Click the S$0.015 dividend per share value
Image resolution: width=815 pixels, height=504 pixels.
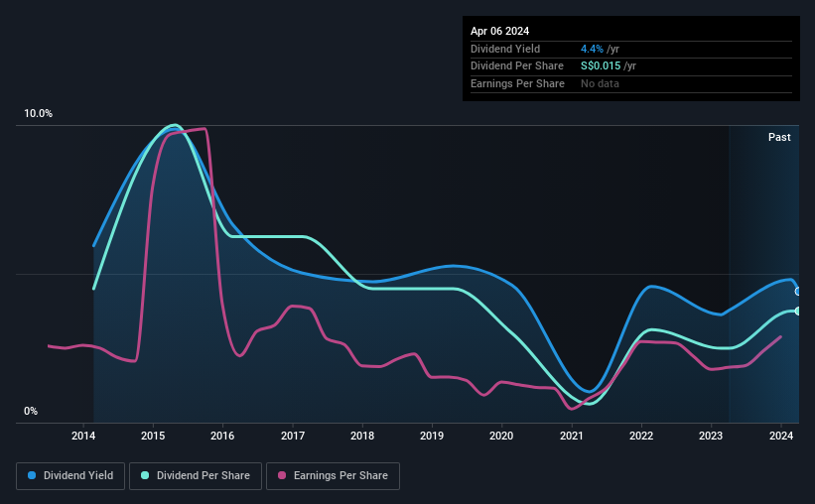601,66
